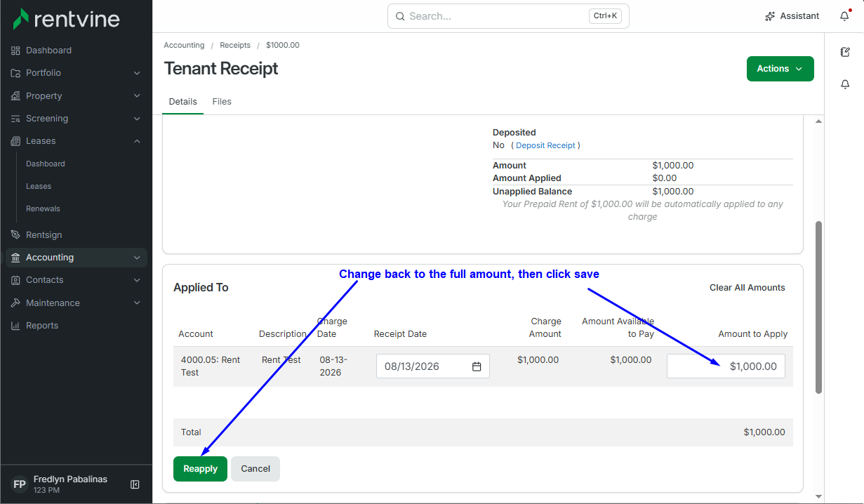Click the Reports chart icon
This screenshot has width=864, height=504.
15,326
